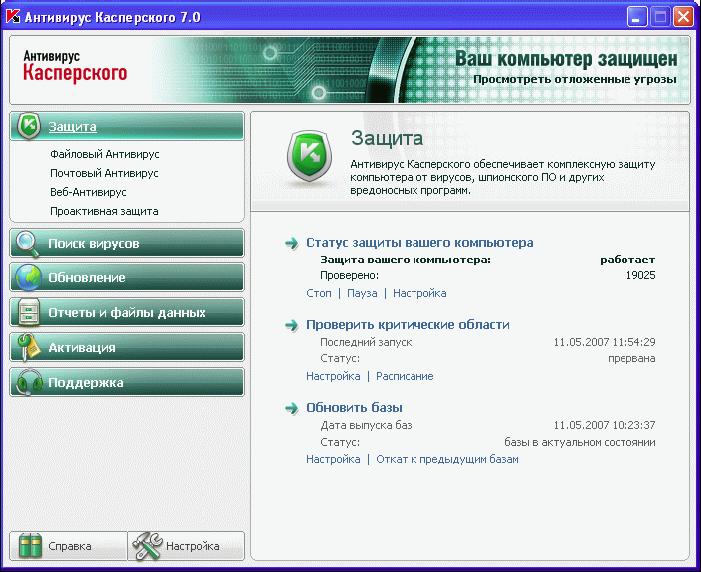701x572 pixels.
Task: Click the wrench and hammer Настройка icon
Action: tap(147, 546)
